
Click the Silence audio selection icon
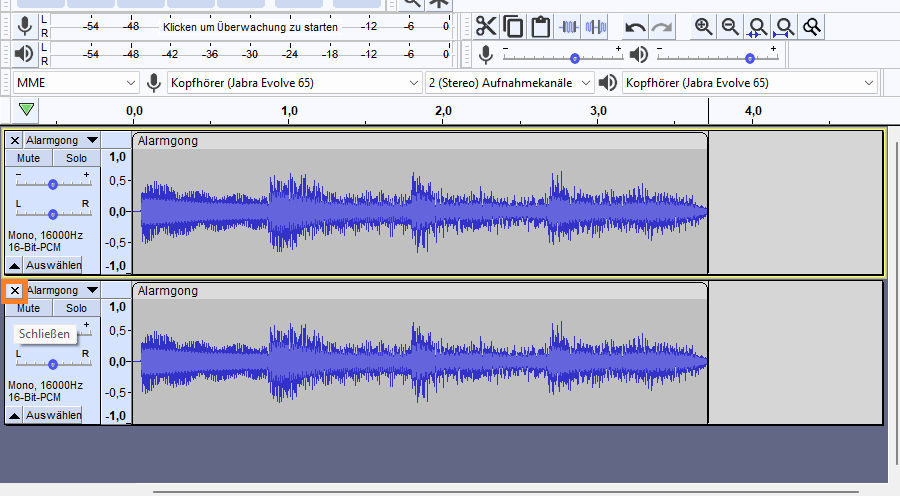click(x=596, y=27)
